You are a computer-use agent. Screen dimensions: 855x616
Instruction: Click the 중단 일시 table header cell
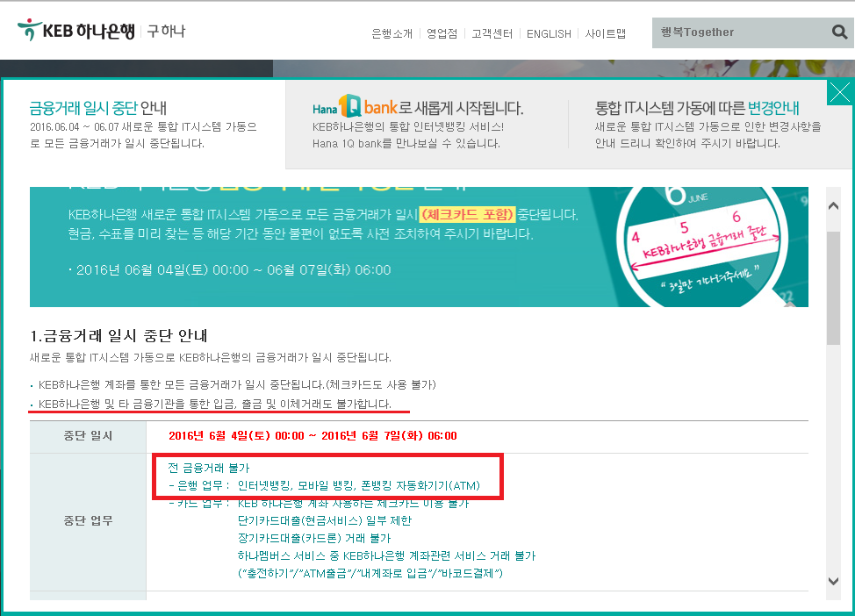click(88, 436)
